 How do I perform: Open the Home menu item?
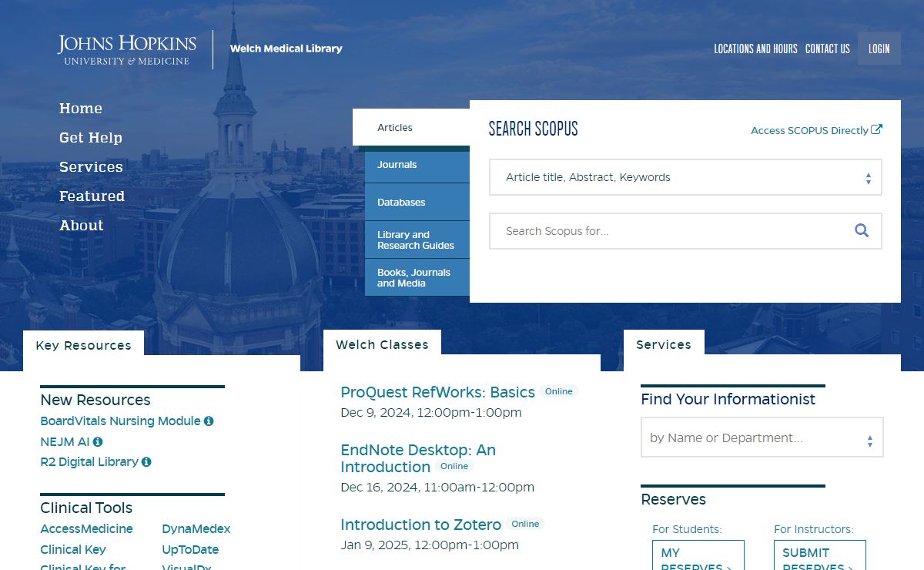tap(81, 109)
